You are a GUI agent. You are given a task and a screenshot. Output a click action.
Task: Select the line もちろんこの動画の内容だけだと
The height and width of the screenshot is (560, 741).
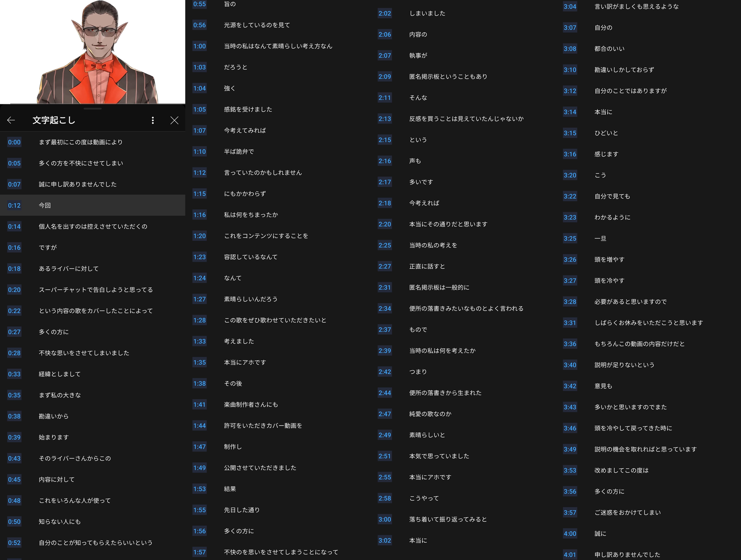[x=639, y=344]
